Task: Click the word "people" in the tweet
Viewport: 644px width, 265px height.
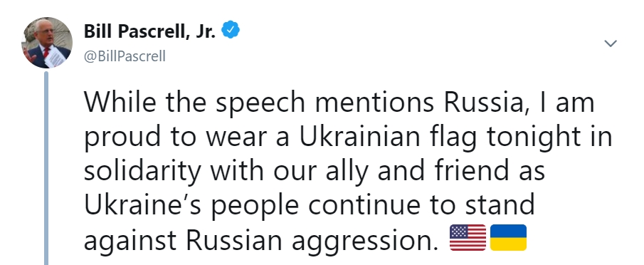Action: coord(255,207)
